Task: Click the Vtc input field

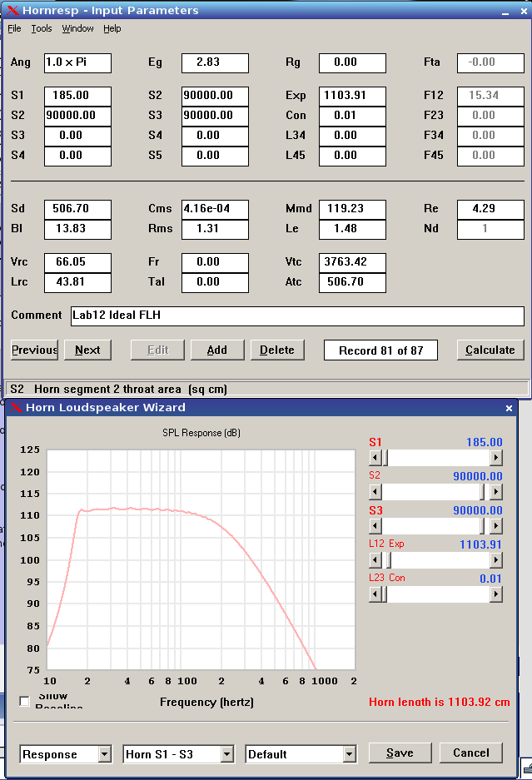Action: tap(352, 263)
